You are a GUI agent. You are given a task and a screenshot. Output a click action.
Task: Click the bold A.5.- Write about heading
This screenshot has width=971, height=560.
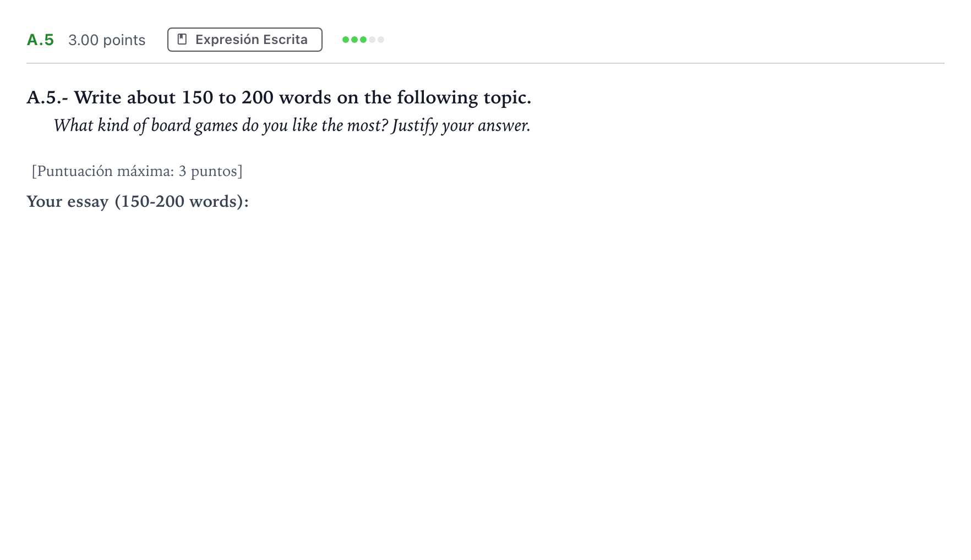click(x=279, y=97)
